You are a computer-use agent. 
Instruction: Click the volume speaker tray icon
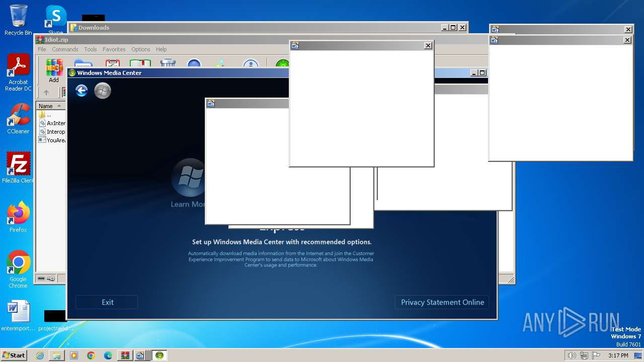coord(572,355)
